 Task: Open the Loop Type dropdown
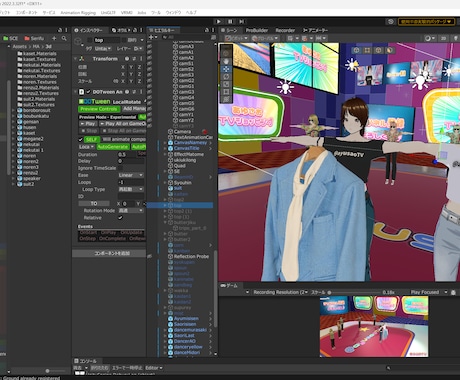click(131, 189)
